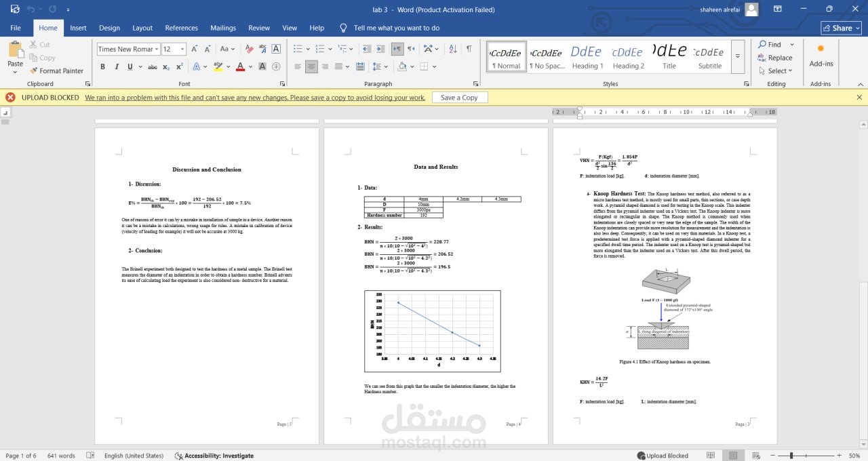The width and height of the screenshot is (868, 461).
Task: Shrink font size button
Action: pos(209,49)
